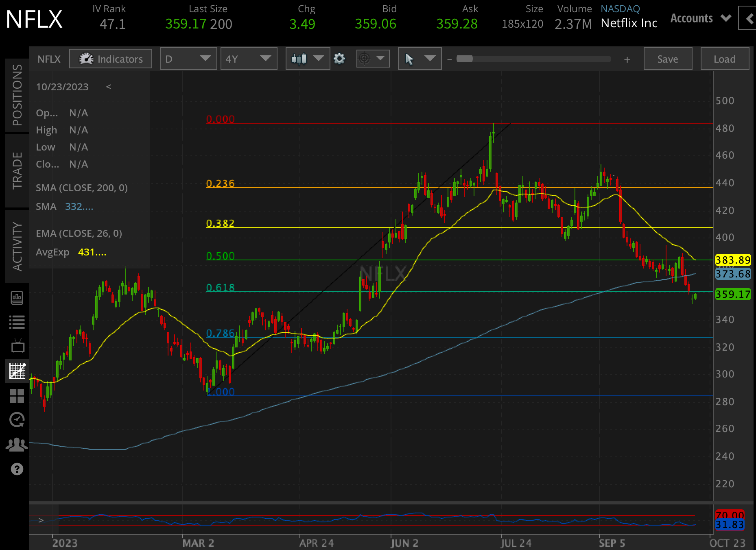Screen dimensions: 756x550
Task: Click the Chg value 3.49
Action: (302, 24)
